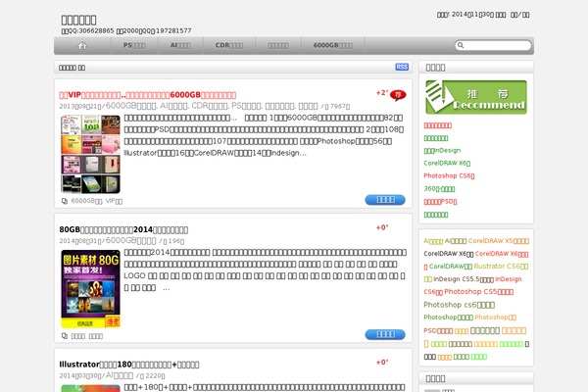Click the red recommended badge on VIP post
Image resolution: width=588 pixels, height=392 pixels.
pyautogui.click(x=398, y=95)
